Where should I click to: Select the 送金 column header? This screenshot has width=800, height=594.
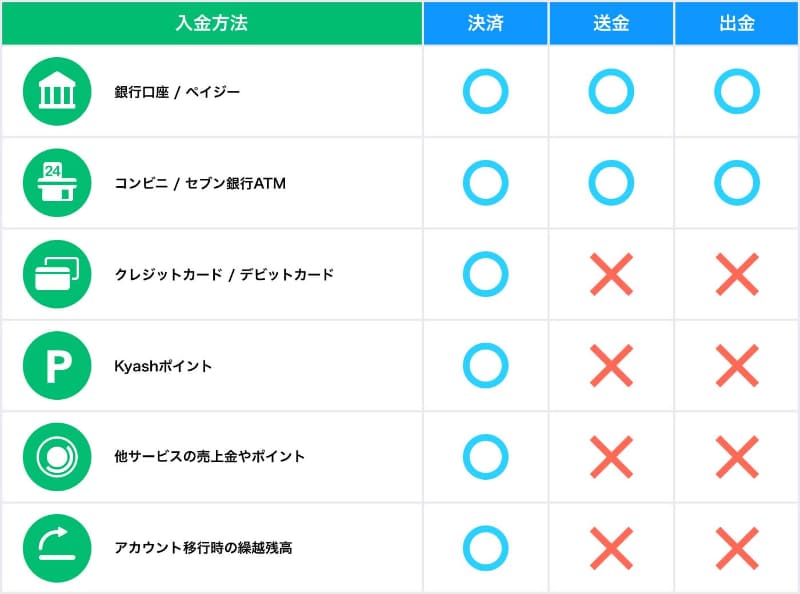tap(611, 23)
